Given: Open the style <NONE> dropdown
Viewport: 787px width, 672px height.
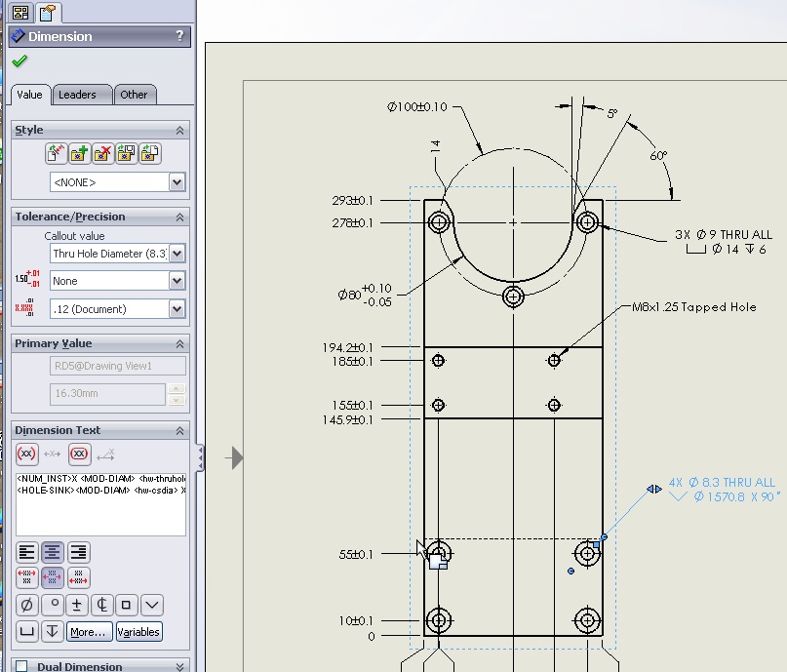Looking at the screenshot, I should (177, 182).
